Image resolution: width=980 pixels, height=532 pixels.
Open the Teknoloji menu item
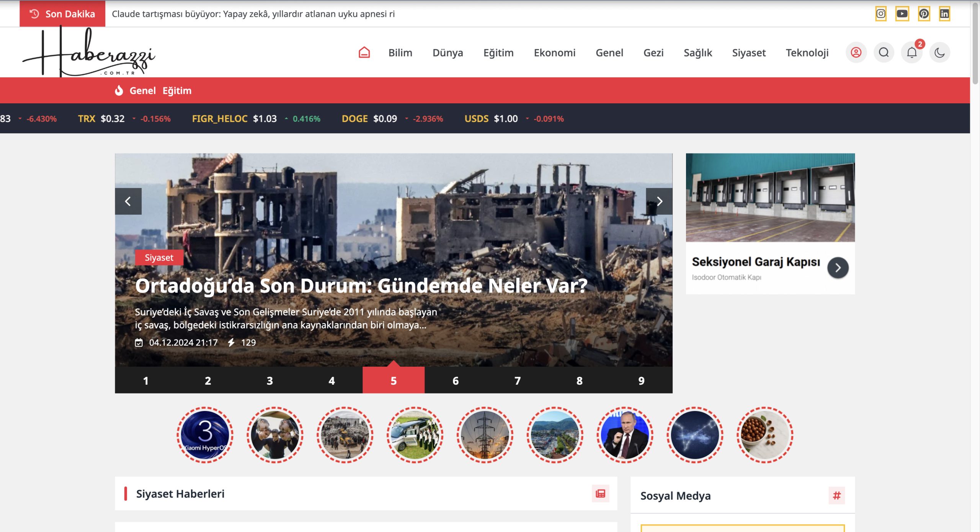[807, 52]
